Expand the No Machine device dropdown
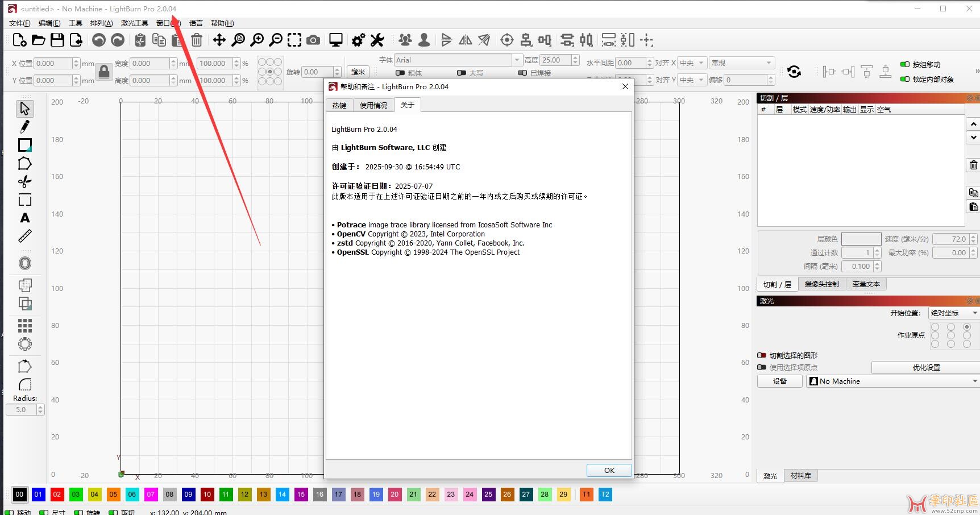The width and height of the screenshot is (980, 515). click(892, 381)
